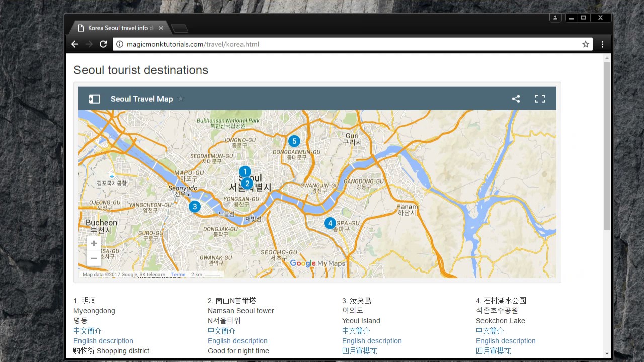This screenshot has width=644, height=362.
Task: Open a new tab with the new-tab button
Action: pos(180,28)
